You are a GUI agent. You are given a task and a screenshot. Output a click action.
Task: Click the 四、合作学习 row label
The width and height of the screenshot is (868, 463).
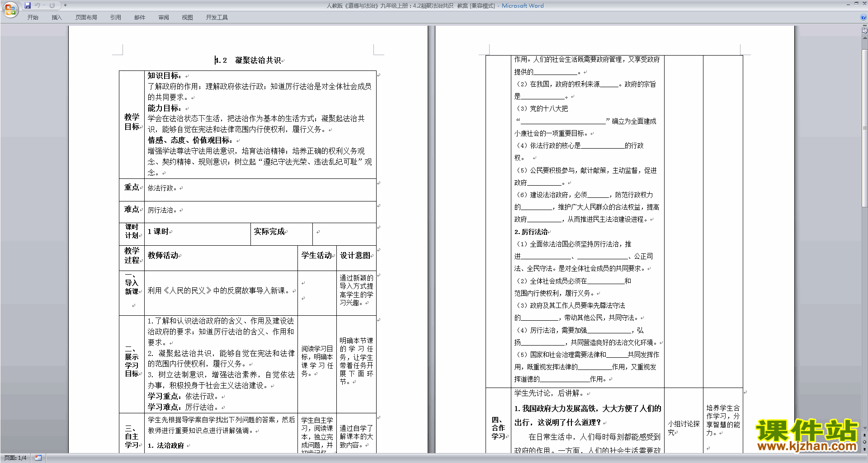pyautogui.click(x=498, y=428)
